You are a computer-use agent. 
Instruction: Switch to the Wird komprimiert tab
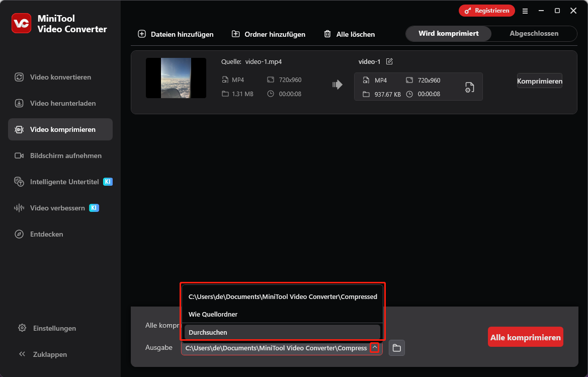click(x=449, y=33)
